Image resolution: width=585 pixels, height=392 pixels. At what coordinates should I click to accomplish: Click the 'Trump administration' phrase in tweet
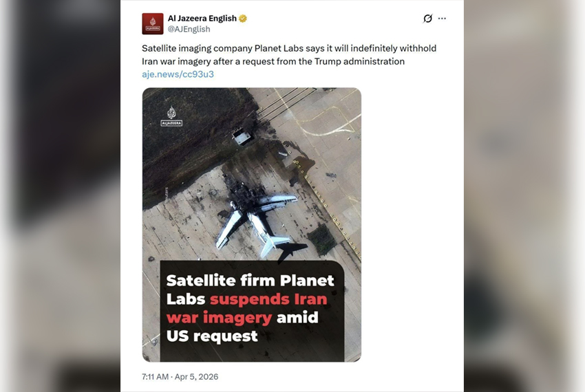[360, 61]
